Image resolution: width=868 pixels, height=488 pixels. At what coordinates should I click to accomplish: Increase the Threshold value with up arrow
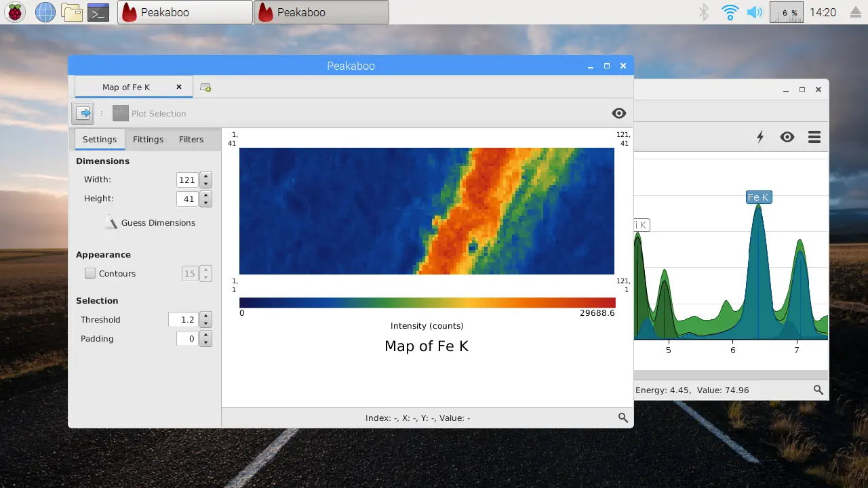[206, 316]
